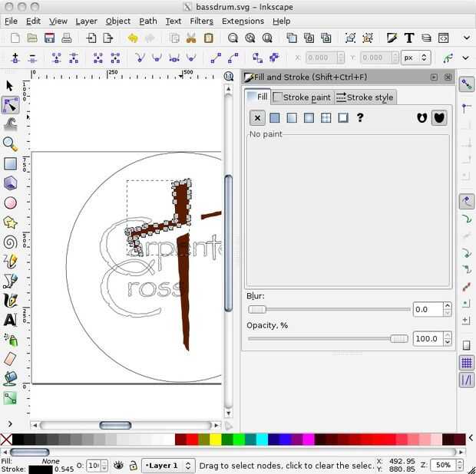Switch to the Stroke style tab

365,97
